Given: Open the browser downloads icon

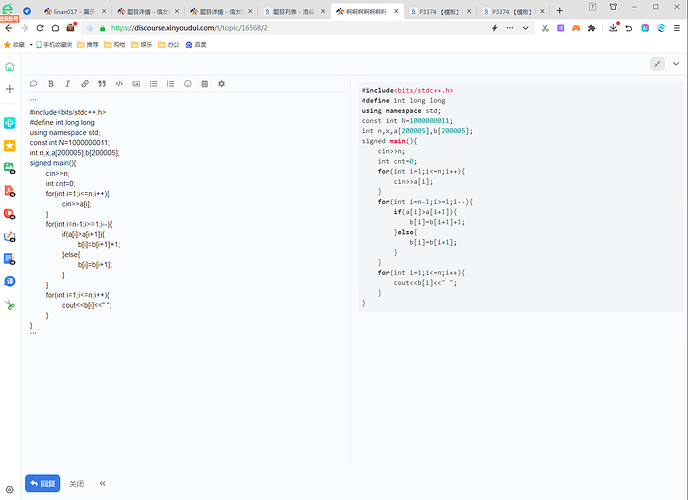Looking at the screenshot, I should [613, 28].
